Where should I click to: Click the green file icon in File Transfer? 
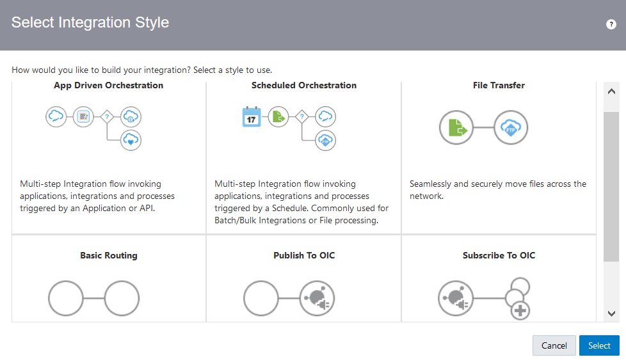click(456, 127)
